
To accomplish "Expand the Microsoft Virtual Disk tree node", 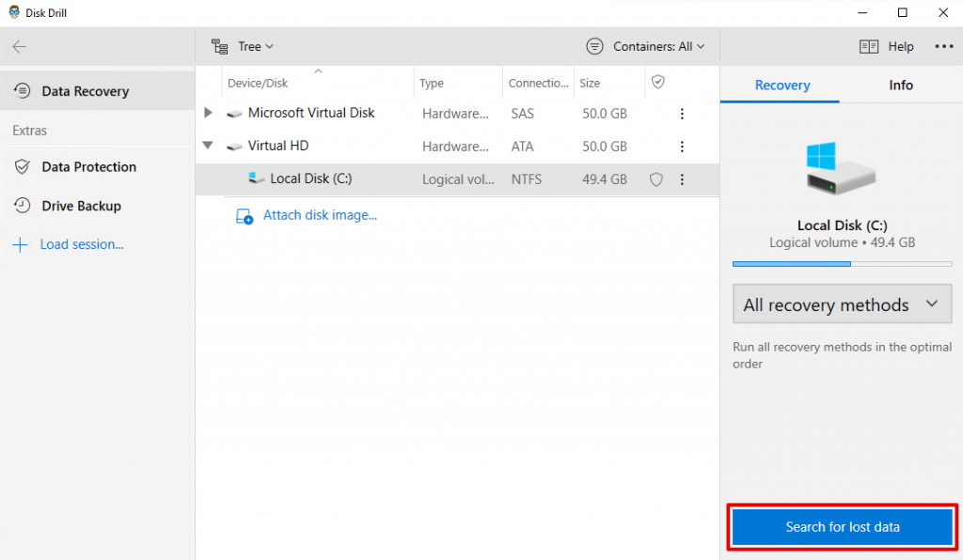I will 209,113.
